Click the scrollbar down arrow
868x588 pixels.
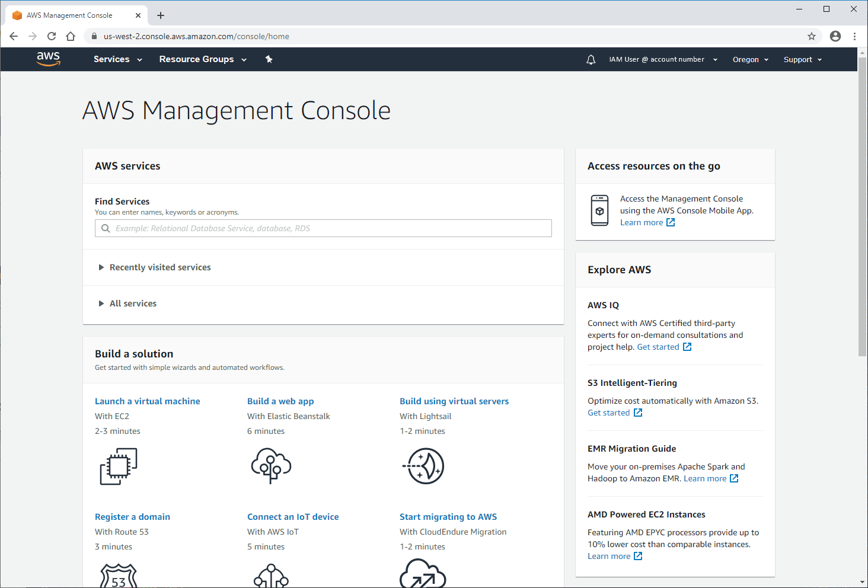click(x=862, y=583)
